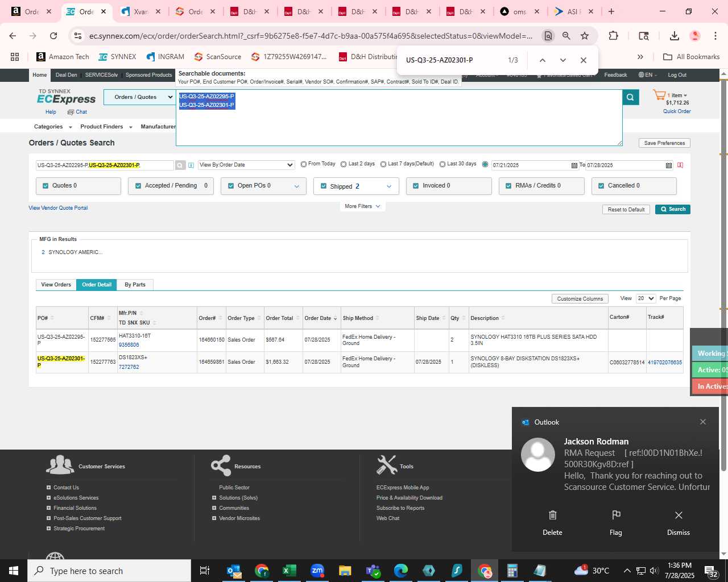Go to Home in top nav

(40, 75)
